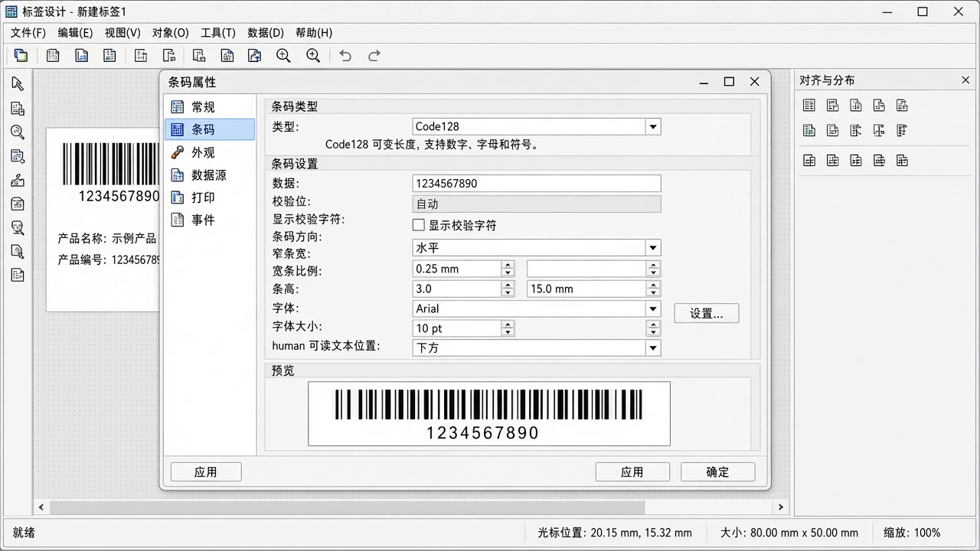
Task: Click the right arrow of the horizontal scrollbar
Action: tap(780, 507)
